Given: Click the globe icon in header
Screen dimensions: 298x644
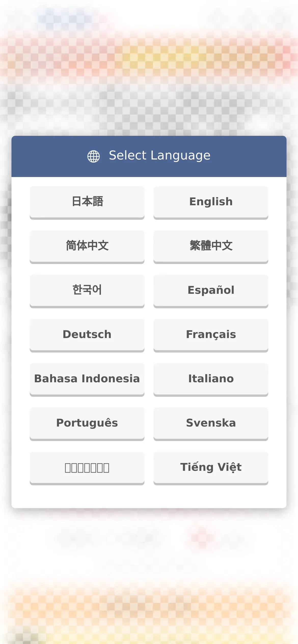Looking at the screenshot, I should coord(93,156).
